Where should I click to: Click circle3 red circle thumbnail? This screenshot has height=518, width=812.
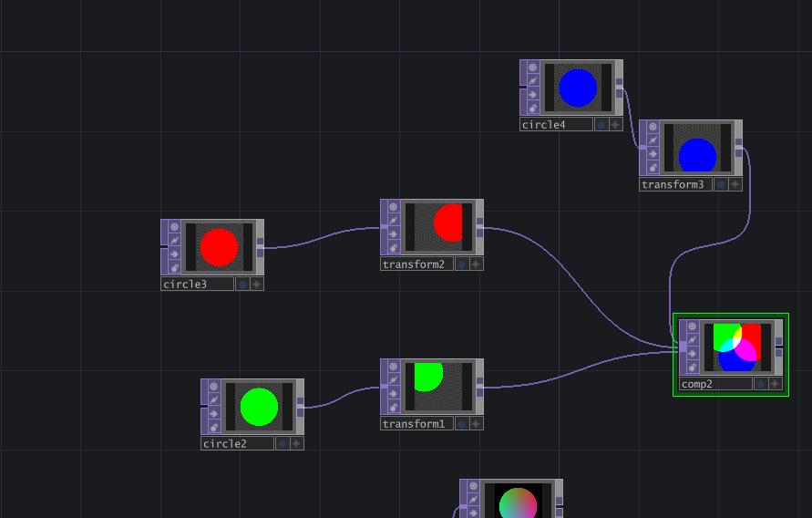pyautogui.click(x=219, y=247)
